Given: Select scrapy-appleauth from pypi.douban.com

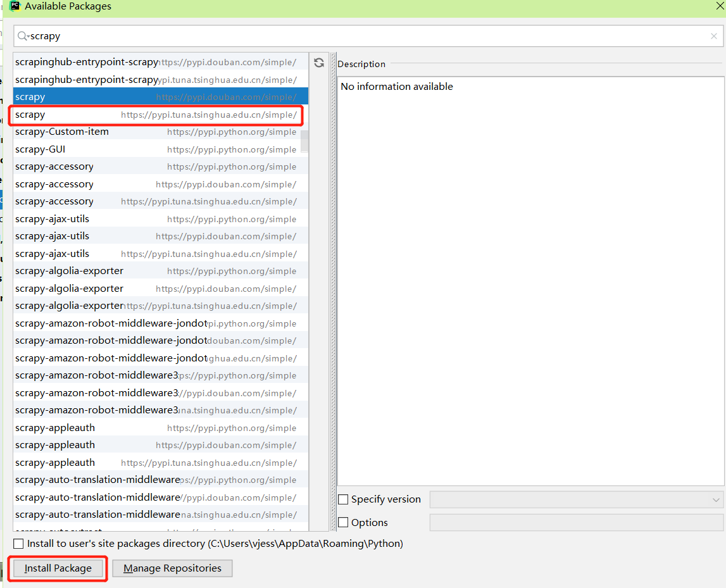Looking at the screenshot, I should tap(161, 445).
